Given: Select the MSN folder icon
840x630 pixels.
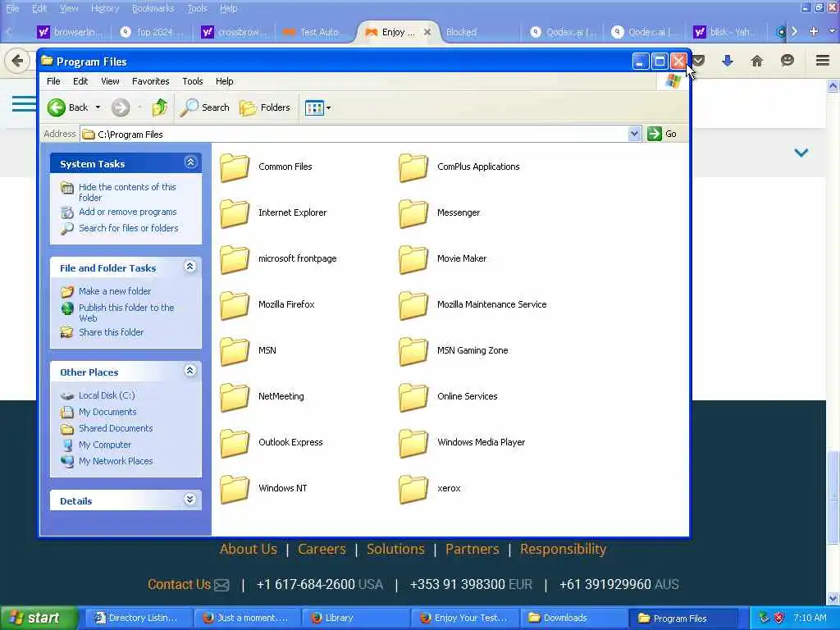Looking at the screenshot, I should (x=235, y=351).
